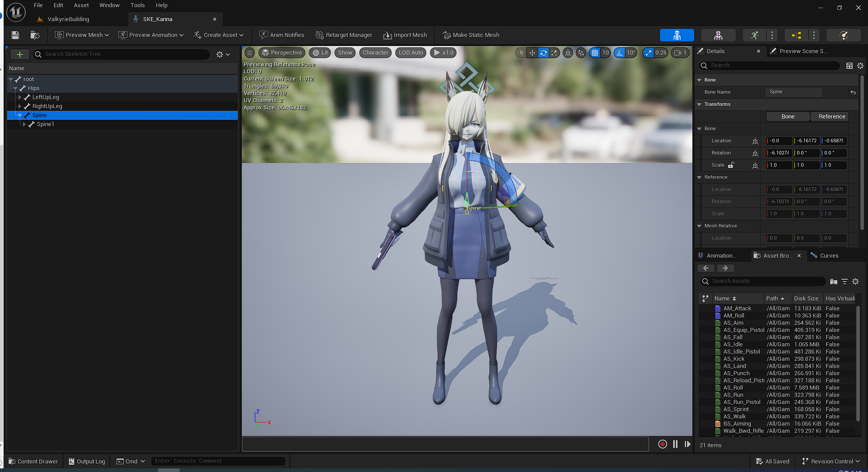Open the File menu
Screen dimensions: 868x472
[x=38, y=5]
